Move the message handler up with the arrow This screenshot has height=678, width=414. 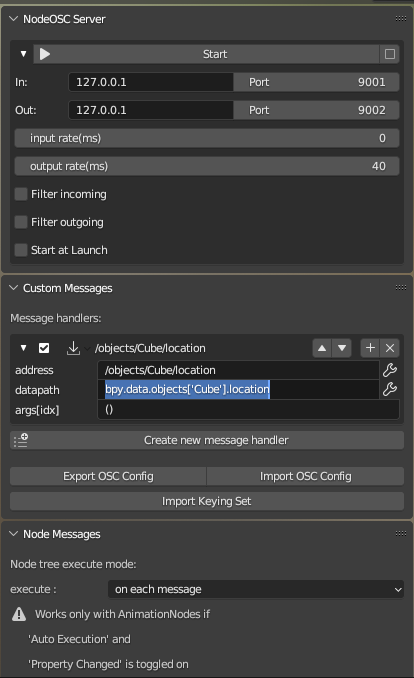coord(322,348)
